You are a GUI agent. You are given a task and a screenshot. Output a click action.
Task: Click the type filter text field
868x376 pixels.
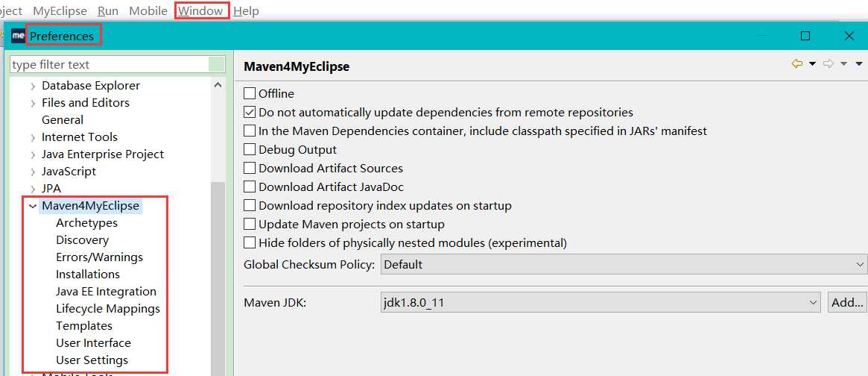coord(109,65)
